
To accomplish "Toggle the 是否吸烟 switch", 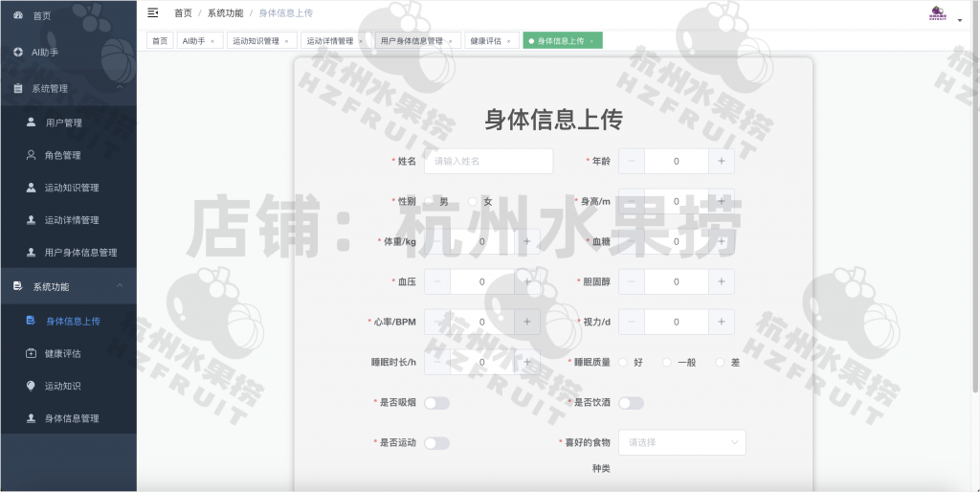I will [x=436, y=403].
